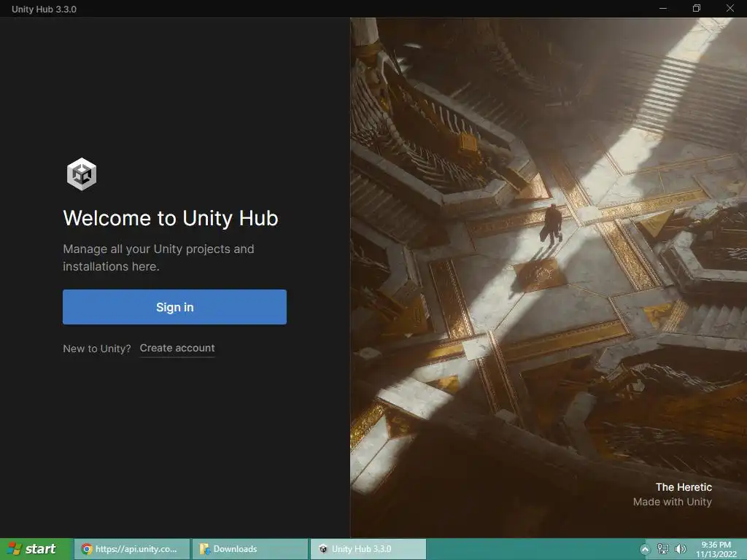The width and height of the screenshot is (747, 560).
Task: Click "The Heretic" caption text
Action: pyautogui.click(x=684, y=487)
